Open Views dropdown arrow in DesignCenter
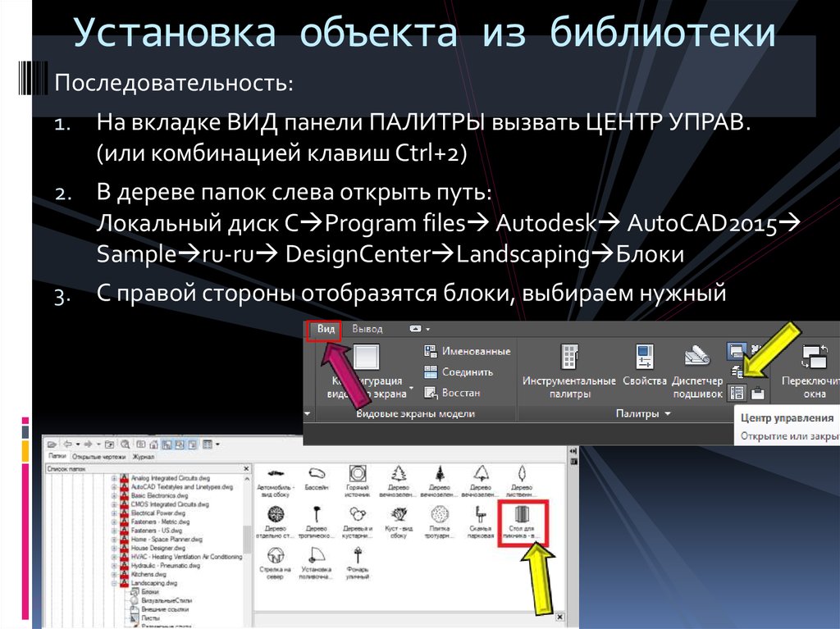Image resolution: width=840 pixels, height=629 pixels. [x=218, y=444]
